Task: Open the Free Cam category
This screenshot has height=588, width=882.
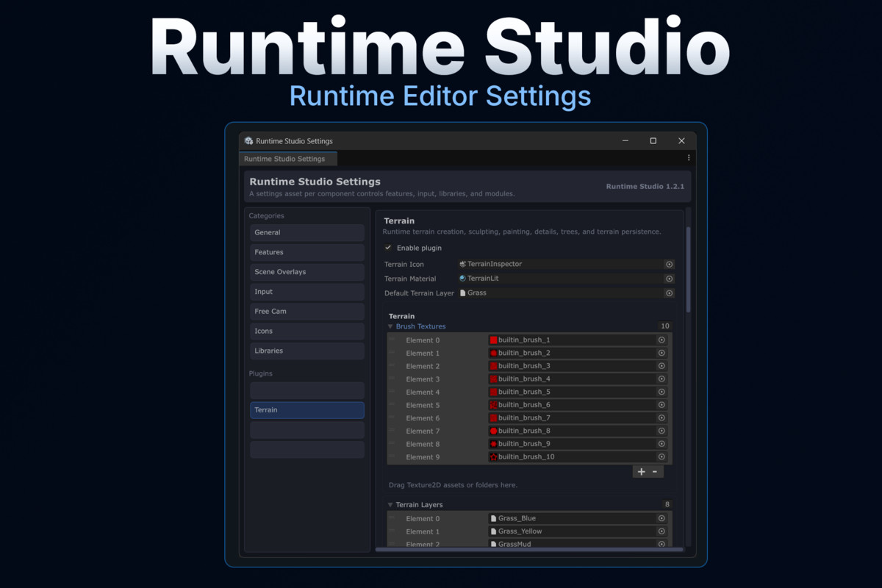Action: click(x=307, y=312)
